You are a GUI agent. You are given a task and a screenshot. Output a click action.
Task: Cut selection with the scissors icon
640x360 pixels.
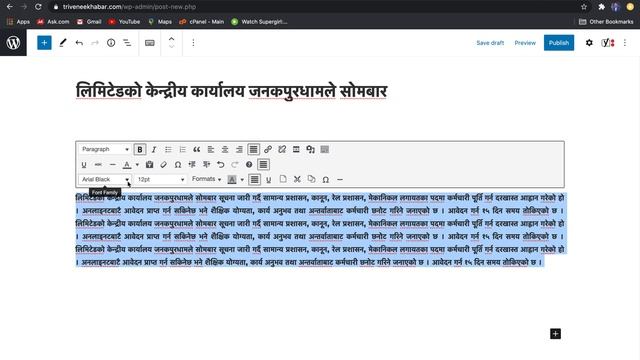tap(297, 179)
